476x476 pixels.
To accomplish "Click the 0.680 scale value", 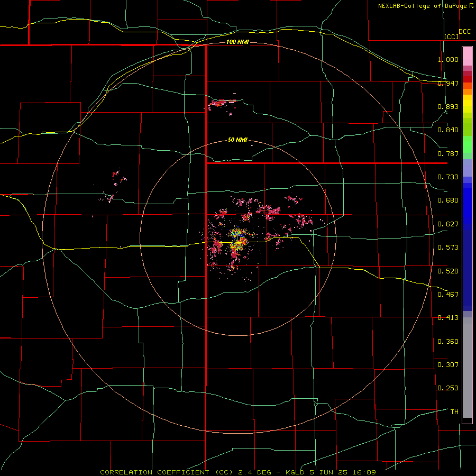I will tap(448, 200).
